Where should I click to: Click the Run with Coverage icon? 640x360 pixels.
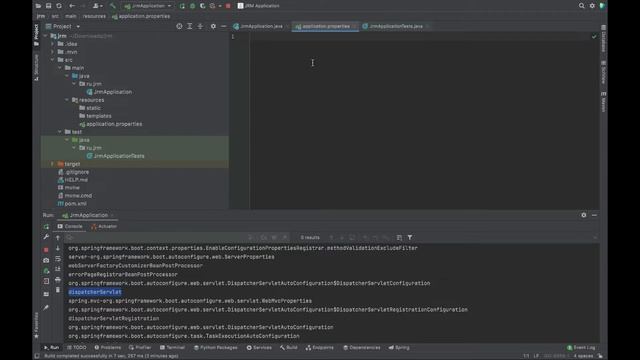tap(202, 6)
